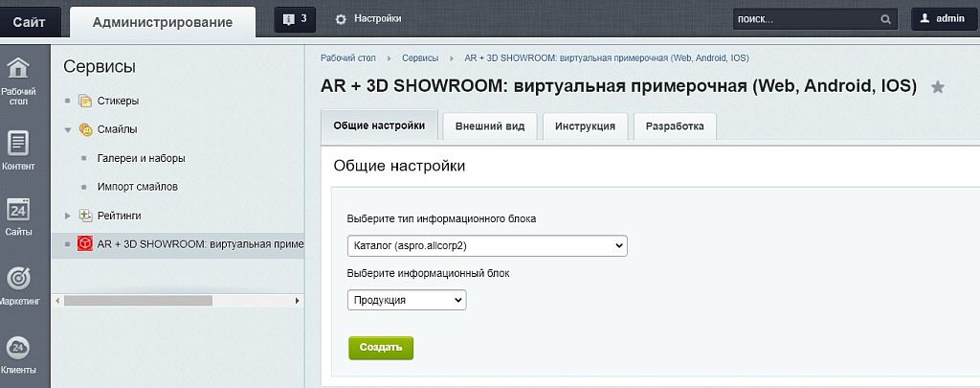
Task: Click into the поиск search field
Action: pyautogui.click(x=804, y=19)
